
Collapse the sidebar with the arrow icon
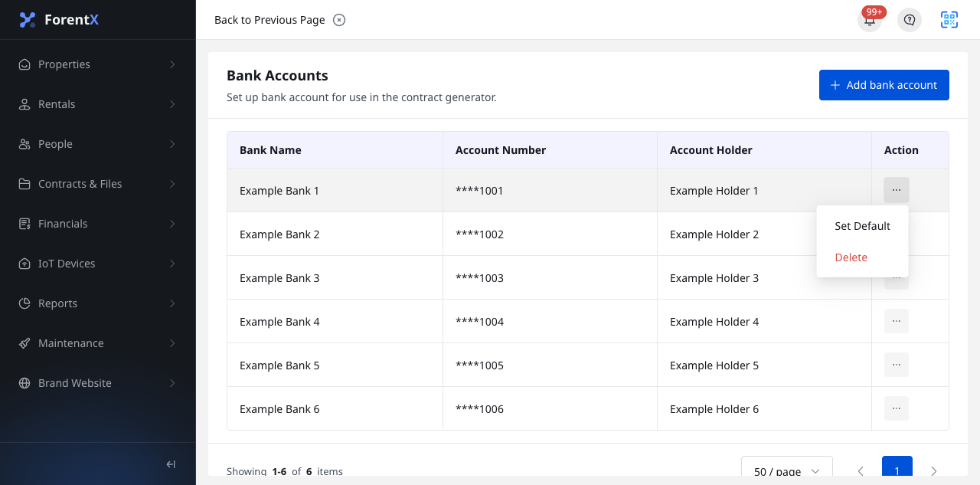[171, 464]
